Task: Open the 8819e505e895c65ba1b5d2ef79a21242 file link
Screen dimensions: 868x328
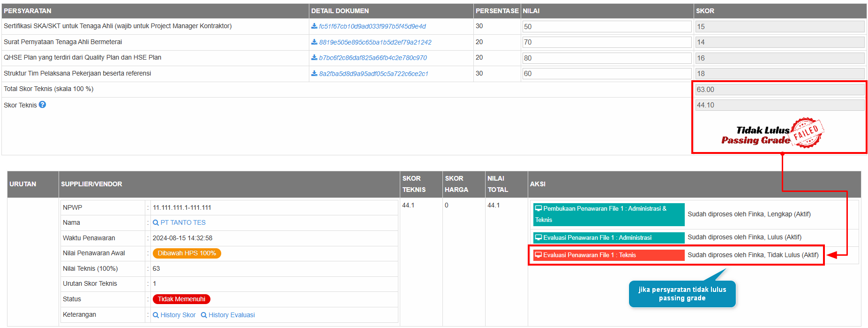Action: click(x=375, y=42)
